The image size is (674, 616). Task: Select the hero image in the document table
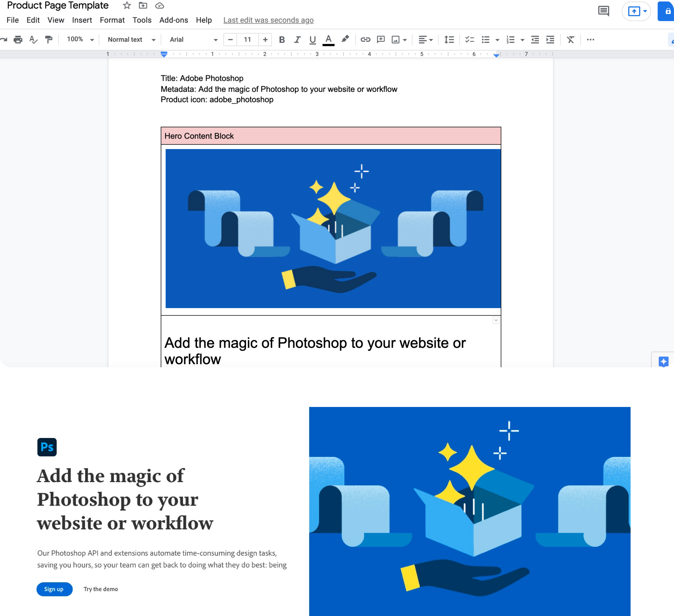pyautogui.click(x=333, y=229)
